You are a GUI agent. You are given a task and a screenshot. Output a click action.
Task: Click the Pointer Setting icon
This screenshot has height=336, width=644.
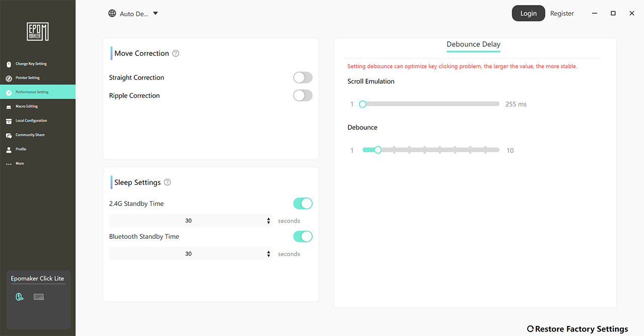[9, 78]
